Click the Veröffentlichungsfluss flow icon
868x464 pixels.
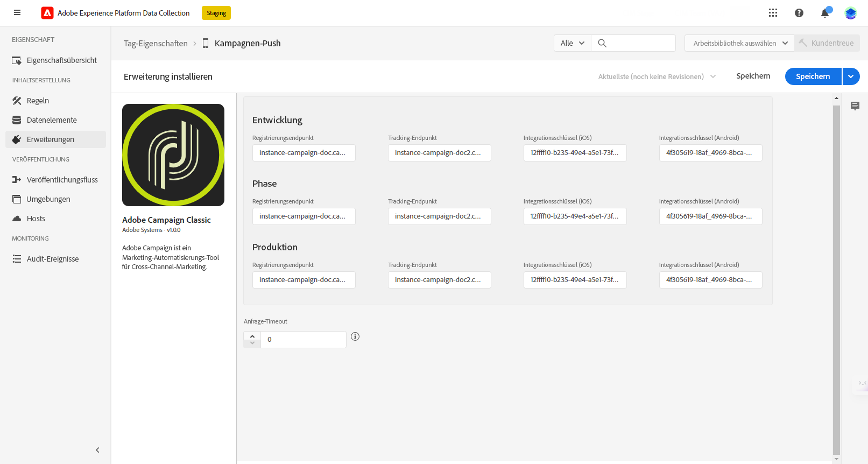[x=17, y=180]
